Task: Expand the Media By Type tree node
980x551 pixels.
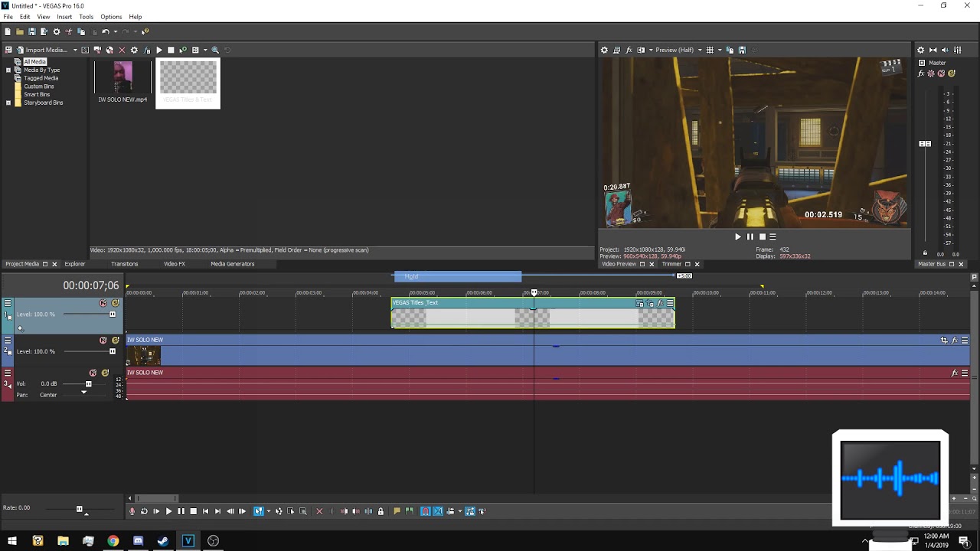Action: coord(8,70)
